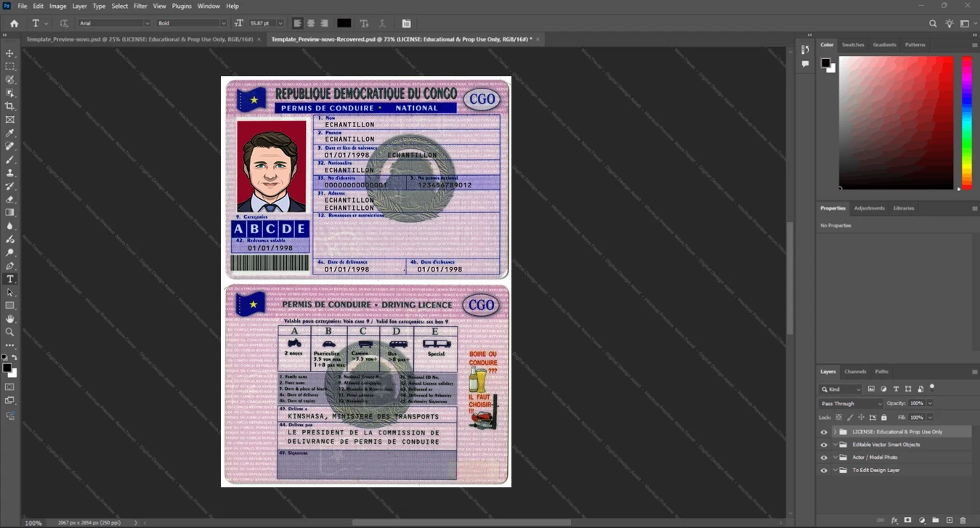Click the add layer style fx icon

[894, 520]
